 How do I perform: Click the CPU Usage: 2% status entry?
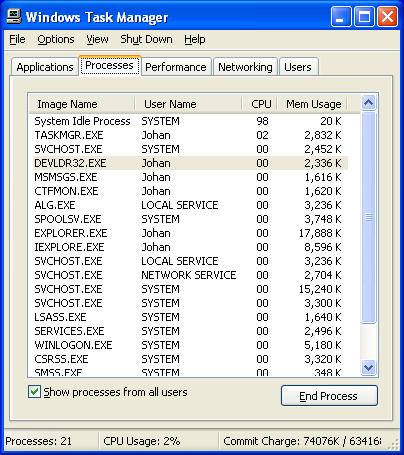142,441
